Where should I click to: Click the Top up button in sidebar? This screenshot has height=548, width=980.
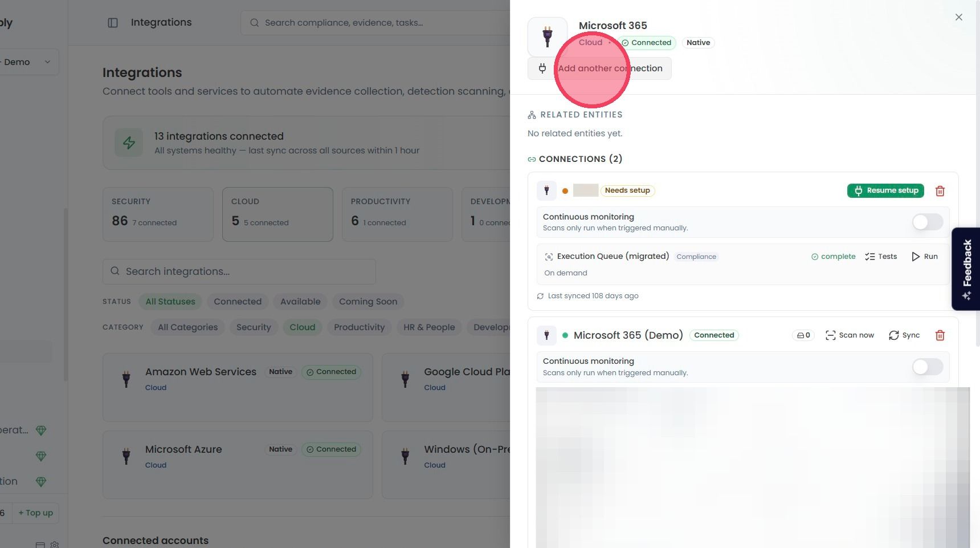(36, 513)
